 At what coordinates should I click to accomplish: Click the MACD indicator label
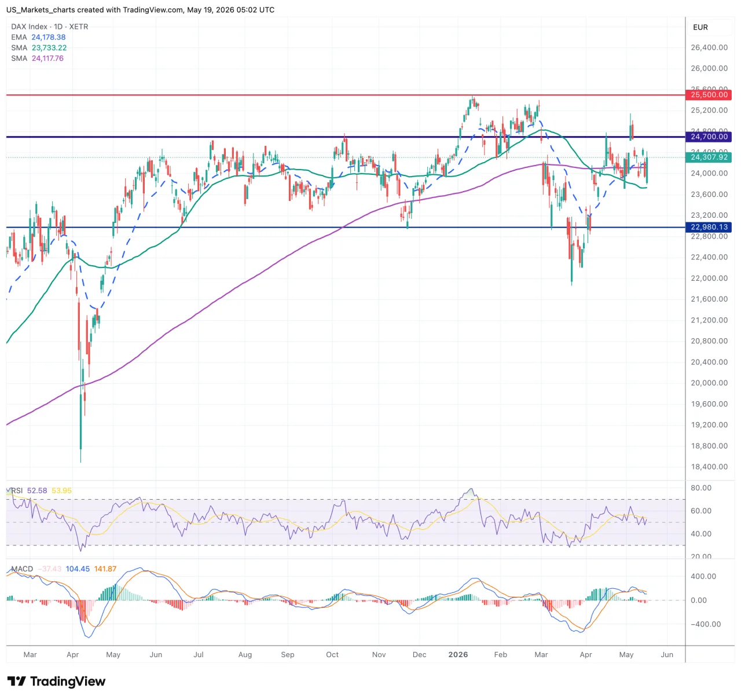pyautogui.click(x=22, y=569)
